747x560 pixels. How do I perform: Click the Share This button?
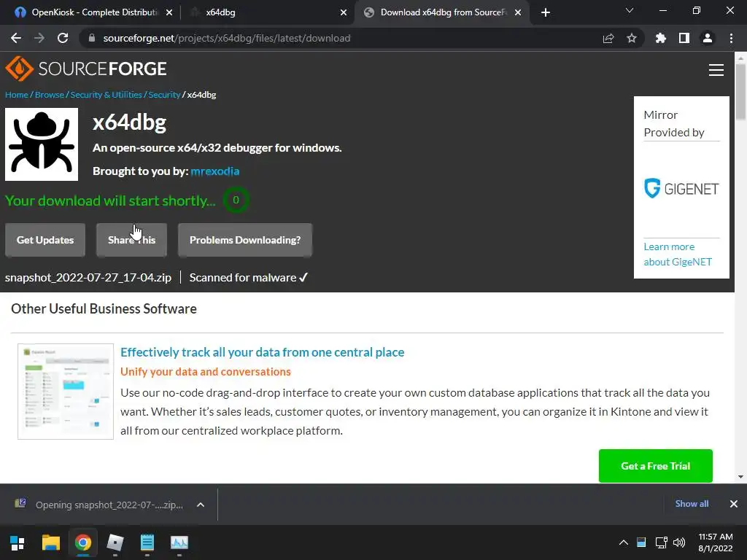(x=131, y=240)
